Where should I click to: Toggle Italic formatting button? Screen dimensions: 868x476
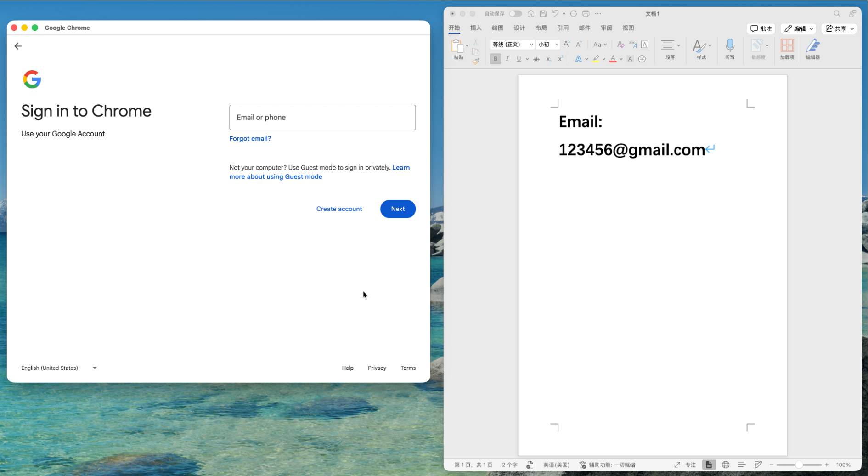pyautogui.click(x=507, y=59)
